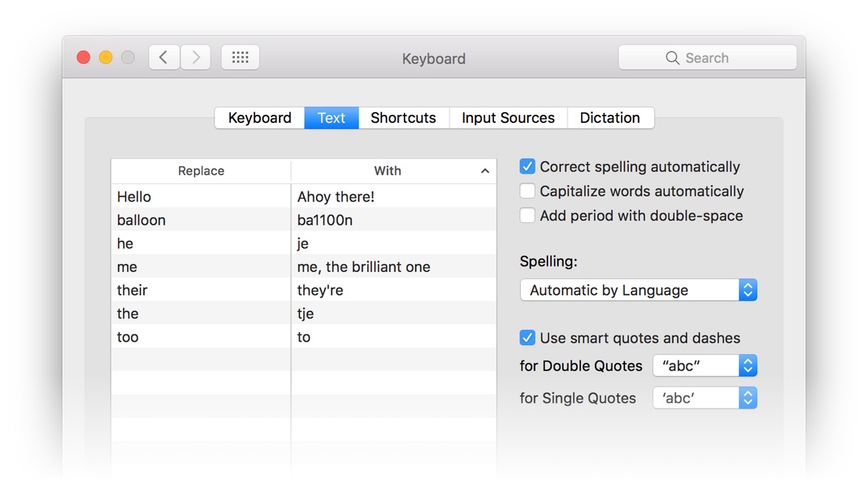Click the magnifying glass search icon
The height and width of the screenshot is (490, 868).
coord(672,58)
